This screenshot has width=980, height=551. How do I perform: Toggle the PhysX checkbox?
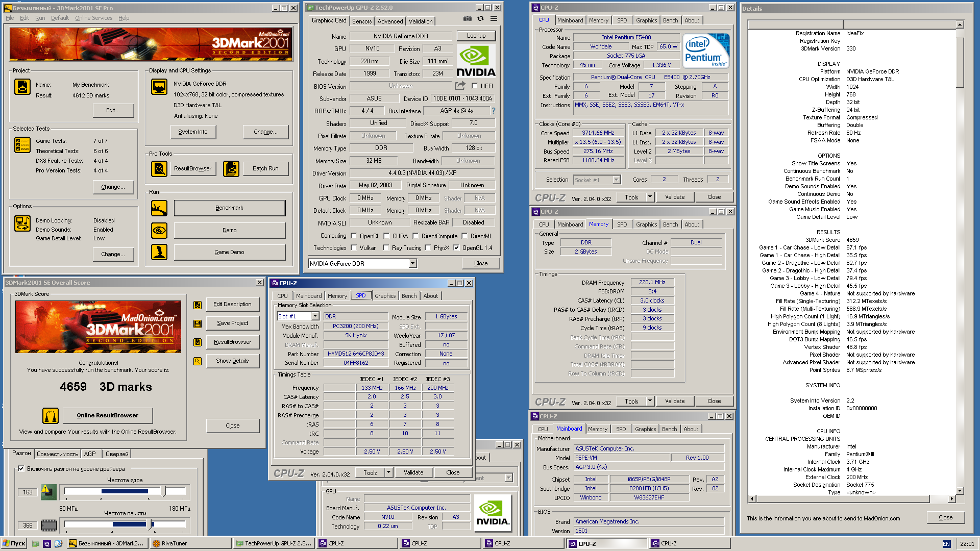pyautogui.click(x=428, y=248)
